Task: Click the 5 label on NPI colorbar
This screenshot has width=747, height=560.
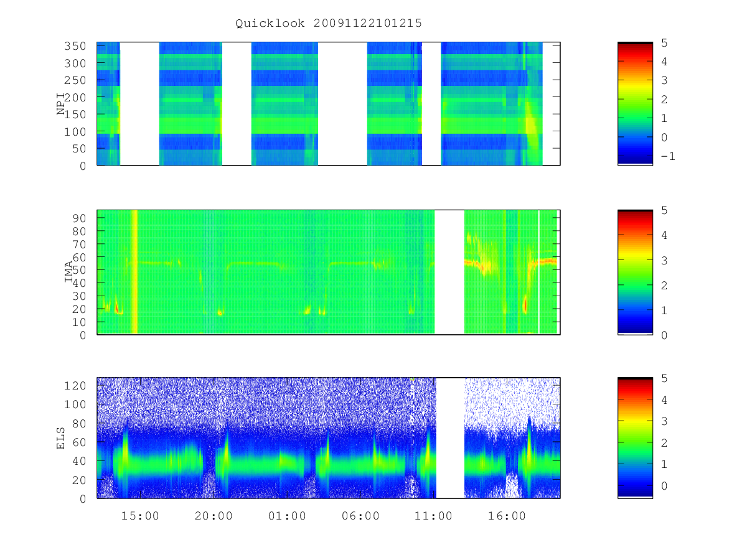Action: point(664,42)
